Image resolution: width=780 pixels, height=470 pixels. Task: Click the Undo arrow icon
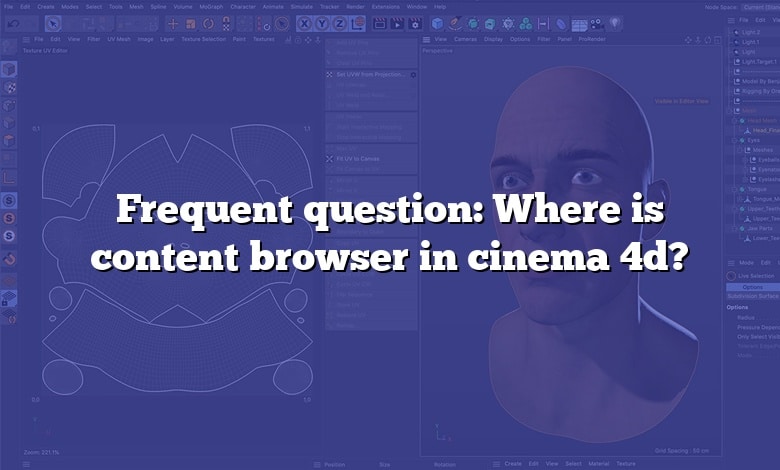[x=13, y=23]
